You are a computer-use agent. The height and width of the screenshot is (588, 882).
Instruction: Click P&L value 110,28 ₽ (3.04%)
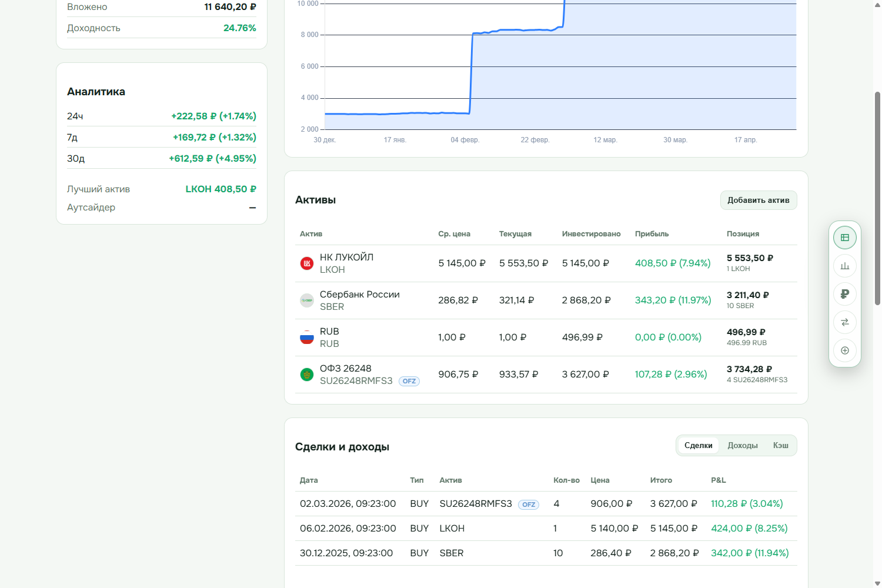[x=747, y=503]
